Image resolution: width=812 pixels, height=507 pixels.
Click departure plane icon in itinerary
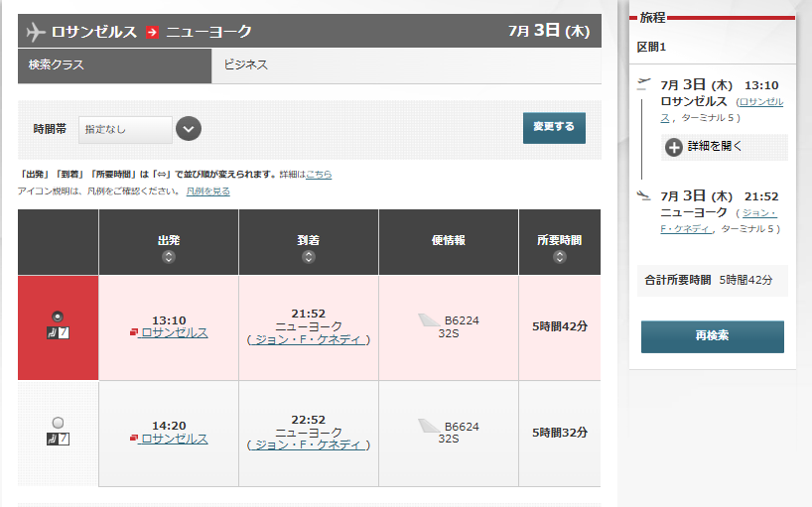(643, 82)
